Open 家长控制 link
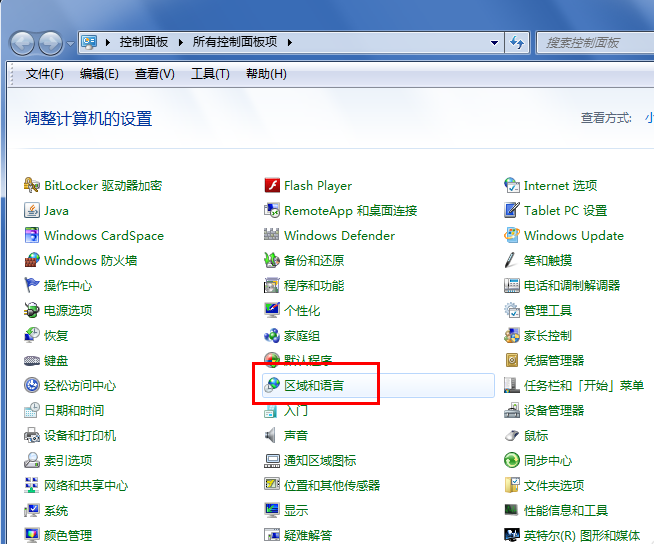This screenshot has height=544, width=654. (x=548, y=336)
